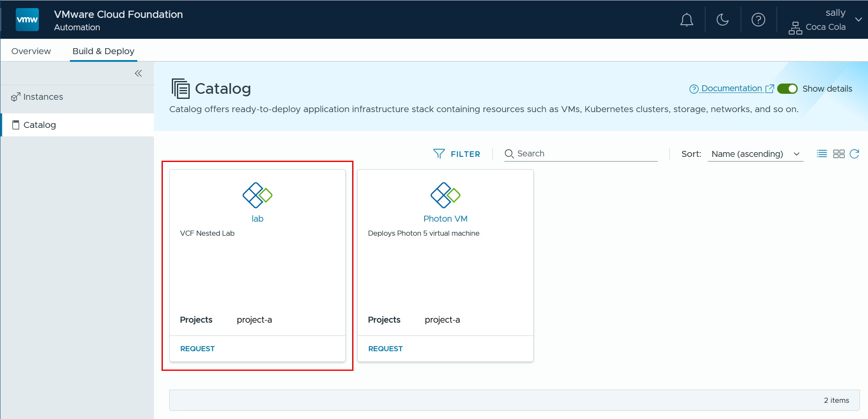Click the VCF Nested Lab description
Screen dimensions: 868x419
click(x=207, y=233)
